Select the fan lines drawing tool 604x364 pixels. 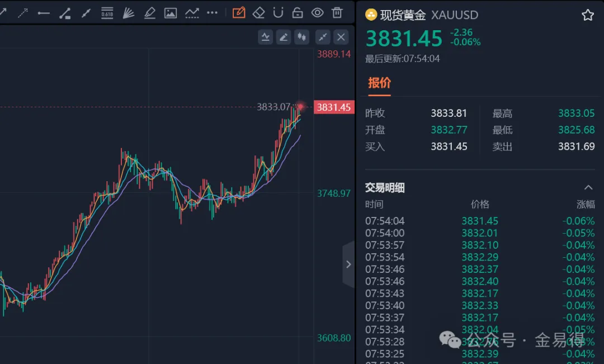coord(128,12)
